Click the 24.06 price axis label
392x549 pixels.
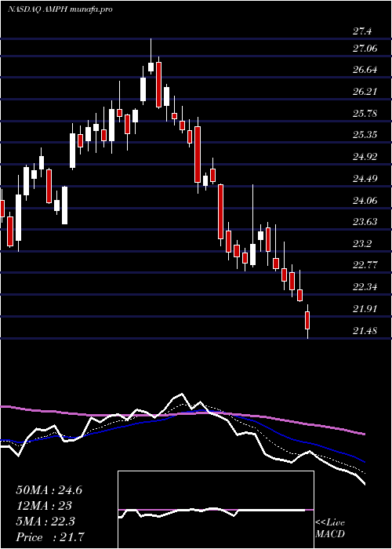point(365,201)
